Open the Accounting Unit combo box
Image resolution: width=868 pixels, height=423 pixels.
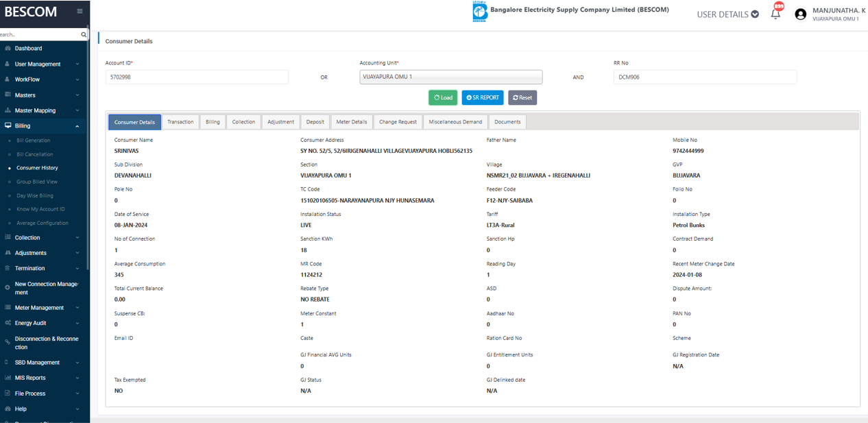click(451, 77)
